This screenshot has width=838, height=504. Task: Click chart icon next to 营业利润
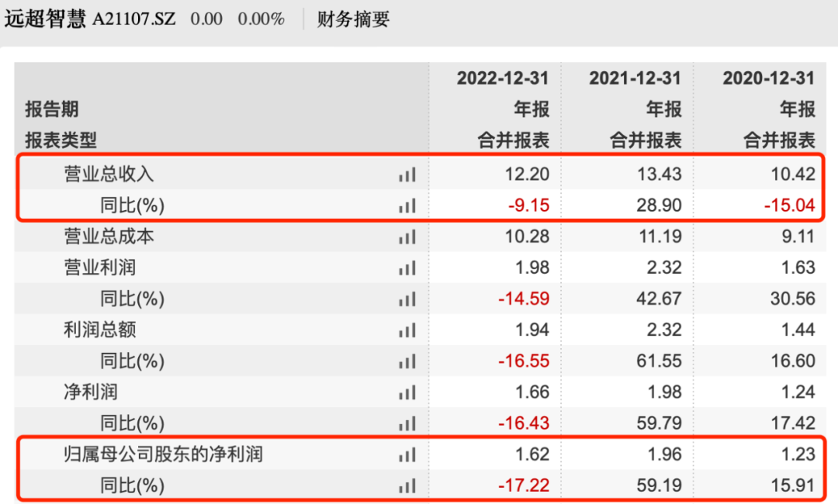pyautogui.click(x=407, y=268)
